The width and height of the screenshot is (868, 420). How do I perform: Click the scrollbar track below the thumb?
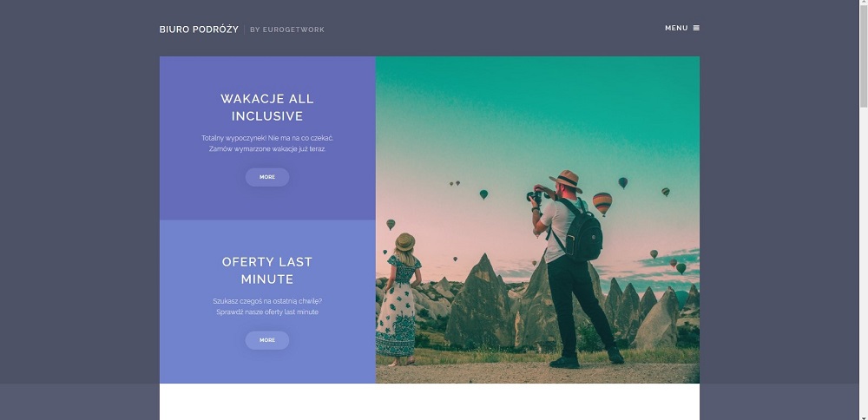[x=863, y=260]
